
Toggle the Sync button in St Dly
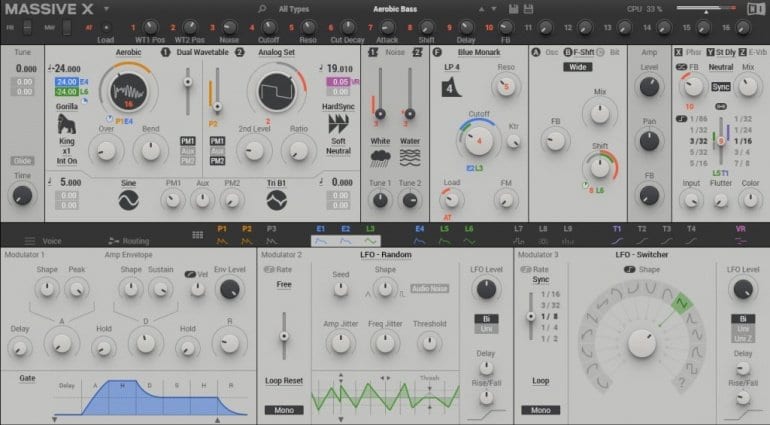(720, 87)
